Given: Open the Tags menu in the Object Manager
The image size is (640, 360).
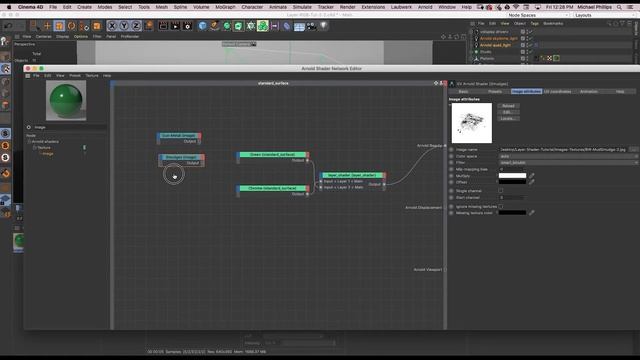Looking at the screenshot, I should 534,23.
